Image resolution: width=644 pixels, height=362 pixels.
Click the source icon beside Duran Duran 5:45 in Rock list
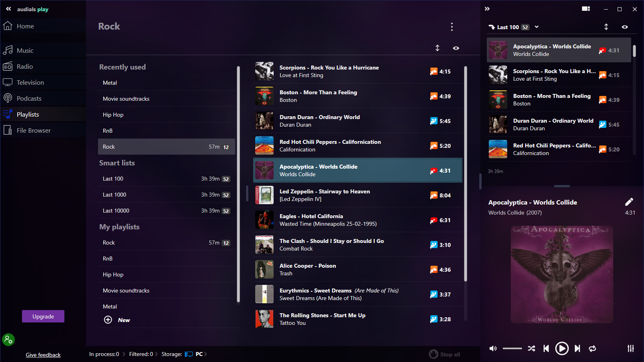point(434,121)
